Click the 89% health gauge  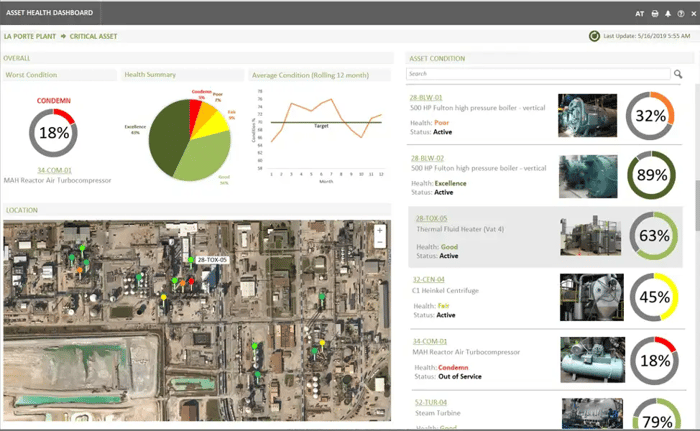651,175
